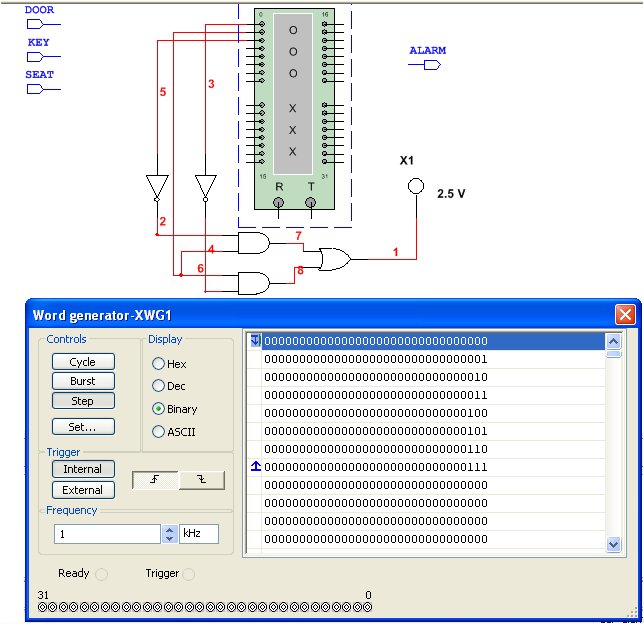
Task: Choose the ASCII display option
Action: tap(159, 432)
